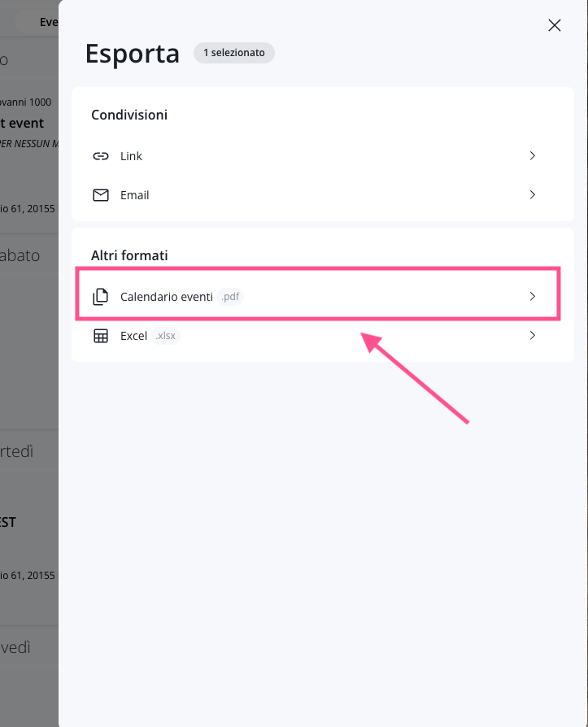Viewport: 588px width, 727px height.
Task: Open the Calendario eventi chevron arrow
Action: (x=533, y=297)
